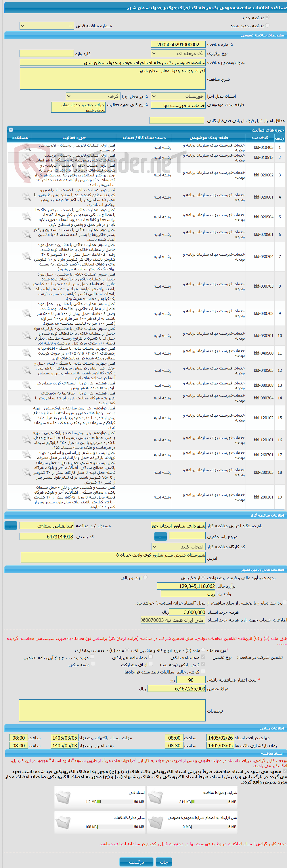The width and height of the screenshot is (287, 868).
Task: Select ارزی/ریالی radio option
Action: (x=203, y=578)
